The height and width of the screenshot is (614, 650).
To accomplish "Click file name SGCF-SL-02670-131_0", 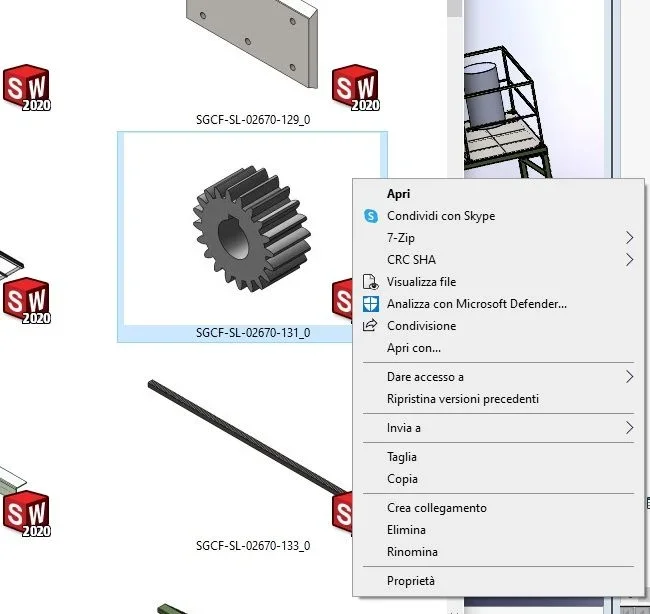I will coord(253,333).
